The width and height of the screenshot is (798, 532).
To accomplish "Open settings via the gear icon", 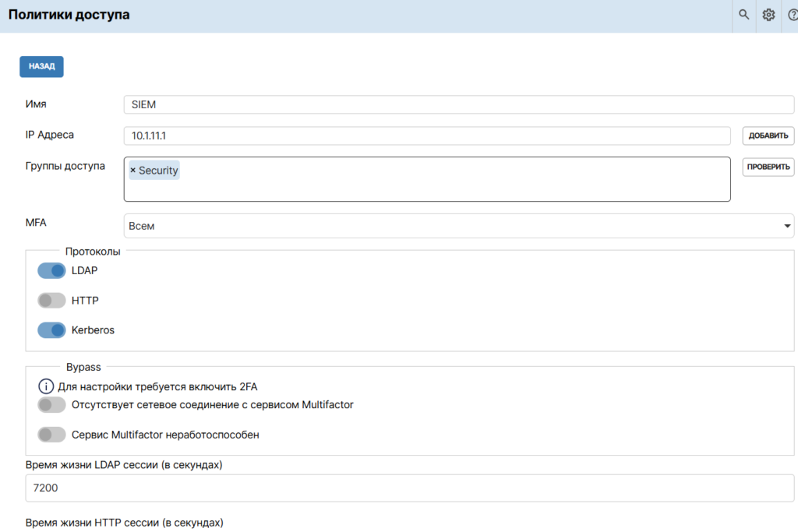I will pyautogui.click(x=768, y=15).
